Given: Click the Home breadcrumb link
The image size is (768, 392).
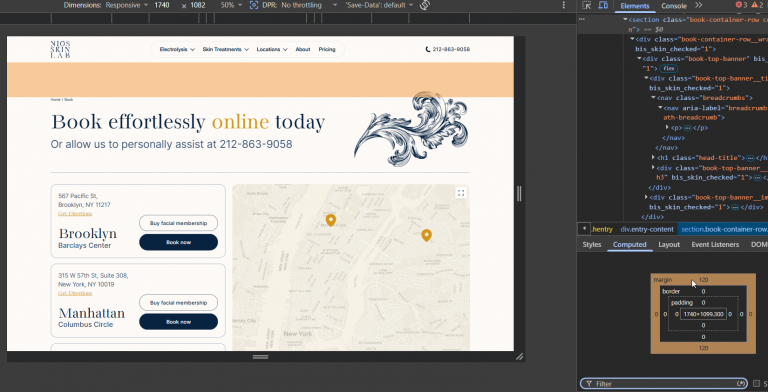Looking at the screenshot, I should tap(55, 99).
